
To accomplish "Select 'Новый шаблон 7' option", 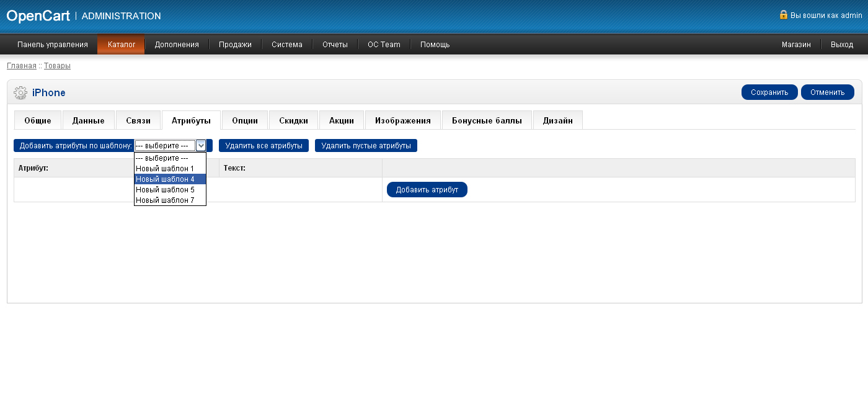I will [170, 200].
